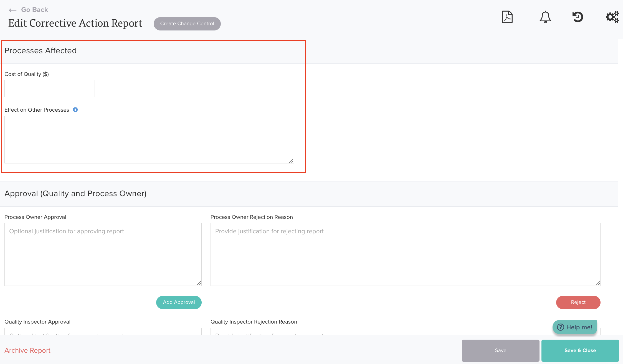The width and height of the screenshot is (623, 364).
Task: Open the revision history clock icon
Action: coord(578,17)
